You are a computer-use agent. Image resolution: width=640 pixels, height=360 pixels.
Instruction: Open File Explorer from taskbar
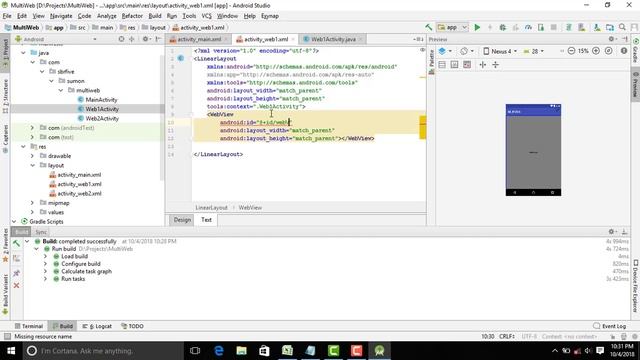click(x=242, y=351)
